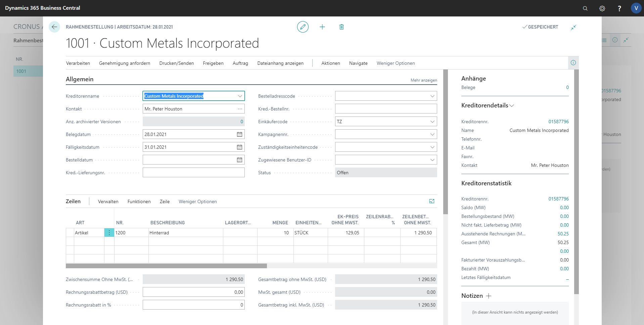
Task: Expand the Zugewiesene Benutzer-ID dropdown
Action: 432,160
